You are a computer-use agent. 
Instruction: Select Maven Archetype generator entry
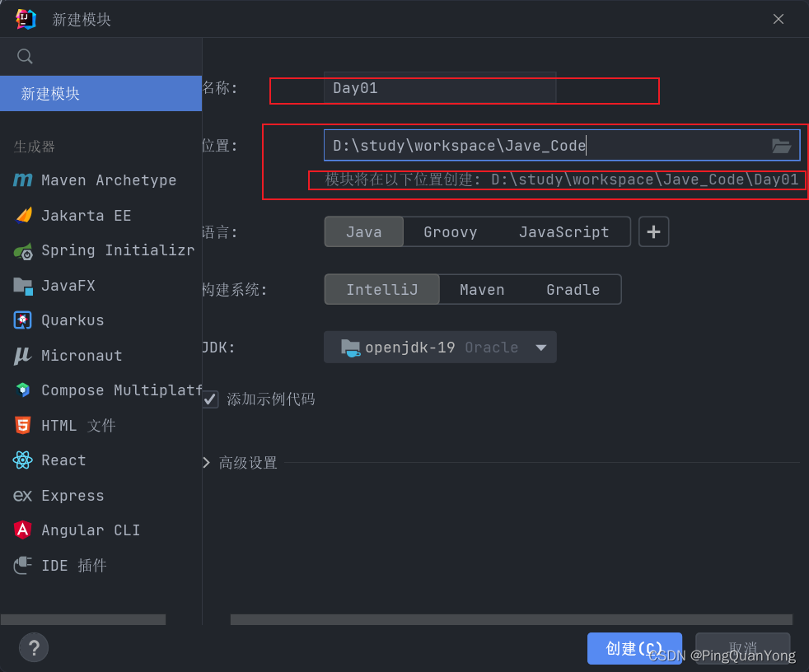tap(101, 180)
